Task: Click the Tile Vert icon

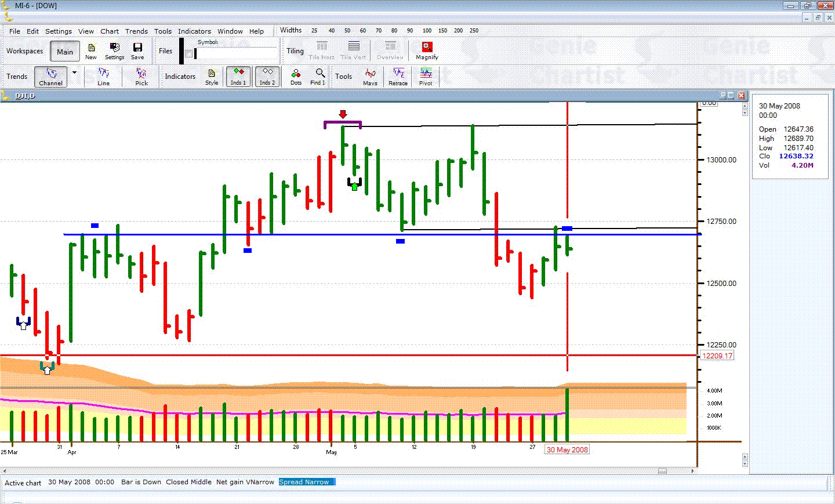Action: [x=353, y=51]
